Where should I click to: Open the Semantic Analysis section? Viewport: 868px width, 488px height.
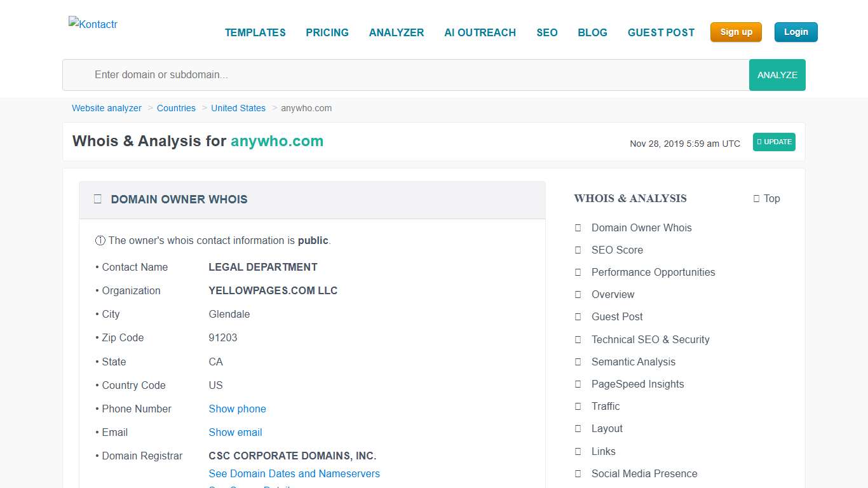pyautogui.click(x=633, y=362)
